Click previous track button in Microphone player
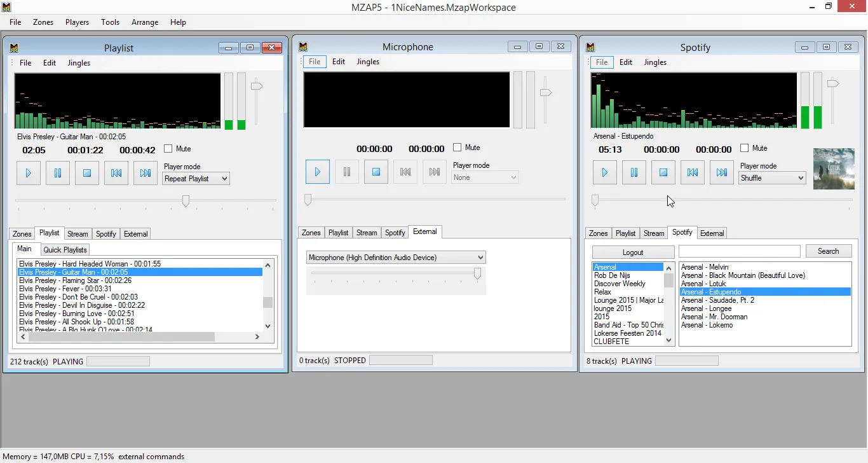 (405, 172)
